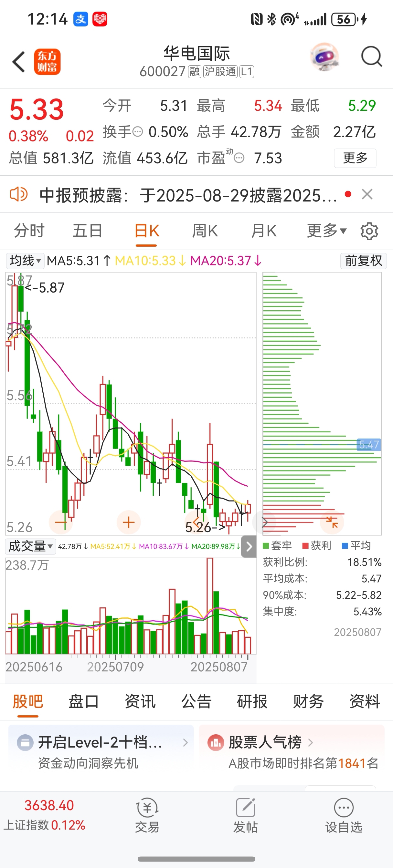This screenshot has width=393, height=868.
Task: Tap the MA20:5.37 indicator label
Action: click(x=226, y=261)
